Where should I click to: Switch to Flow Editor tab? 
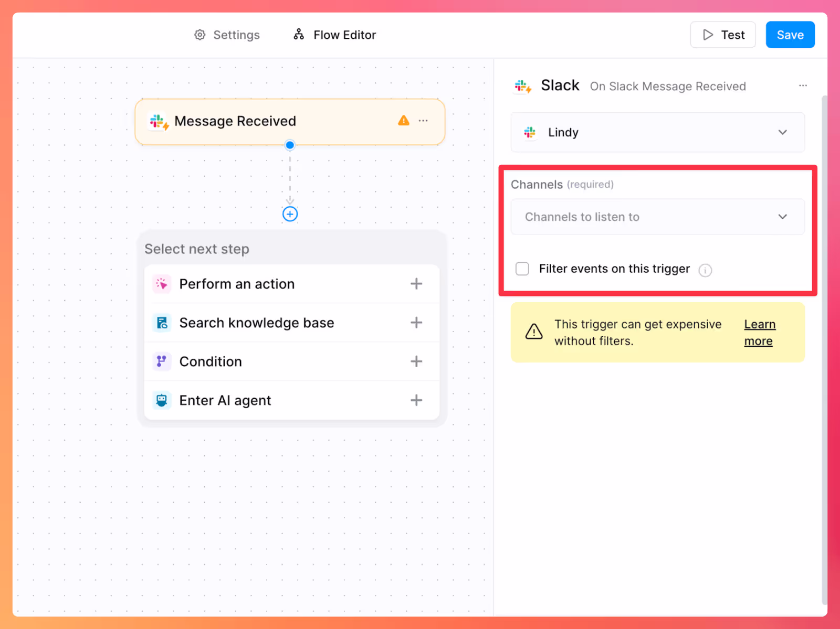pos(335,35)
